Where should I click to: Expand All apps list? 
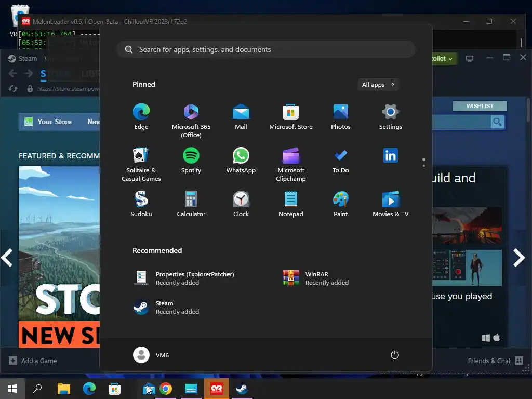coord(378,85)
